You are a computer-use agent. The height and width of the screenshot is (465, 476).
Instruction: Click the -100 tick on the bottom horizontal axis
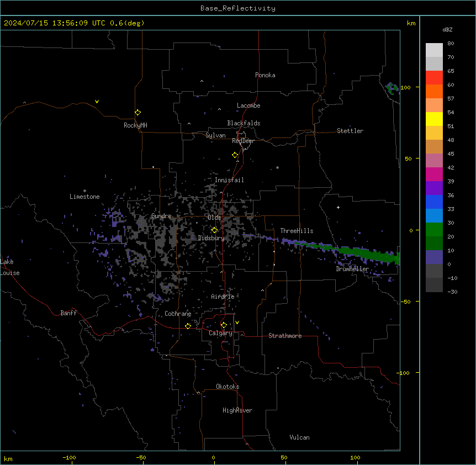[x=70, y=458]
